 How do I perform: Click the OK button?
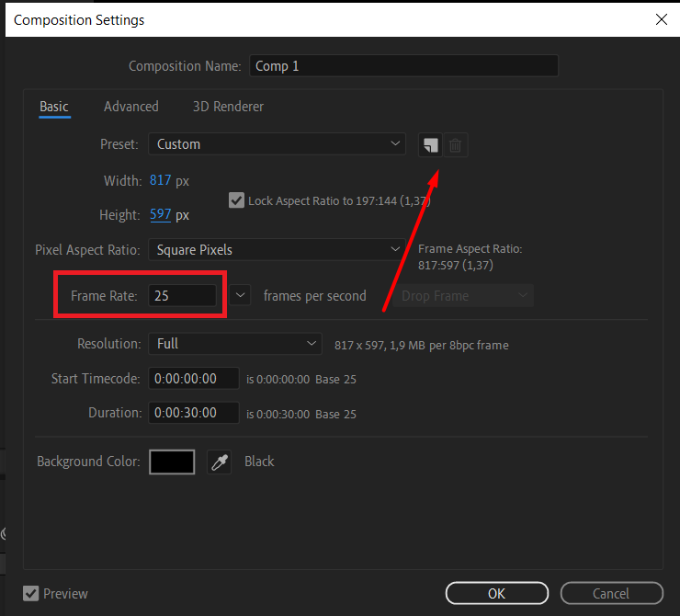(497, 593)
